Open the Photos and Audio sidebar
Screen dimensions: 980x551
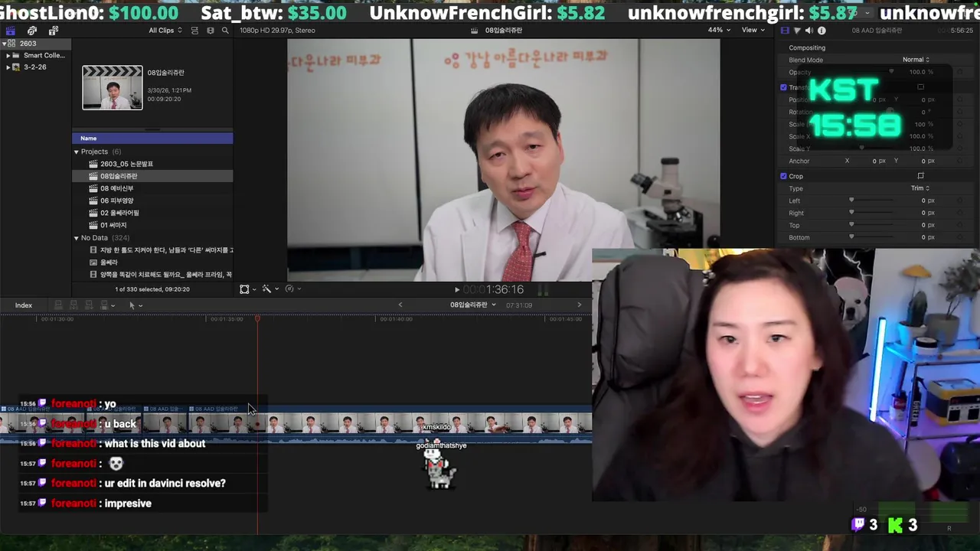[32, 31]
